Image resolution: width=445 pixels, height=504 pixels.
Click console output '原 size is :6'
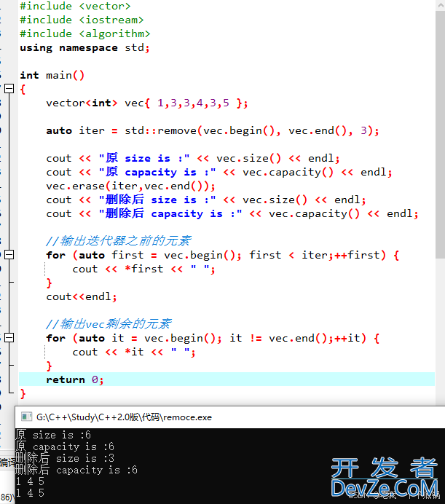pos(53,435)
